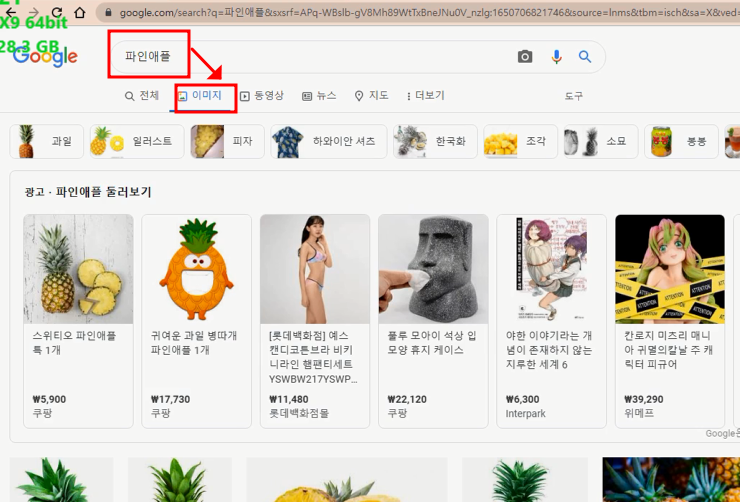Click the Interpark seller name

(526, 414)
